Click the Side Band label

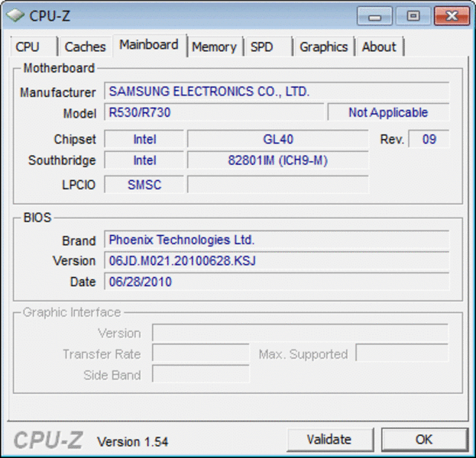click(112, 376)
